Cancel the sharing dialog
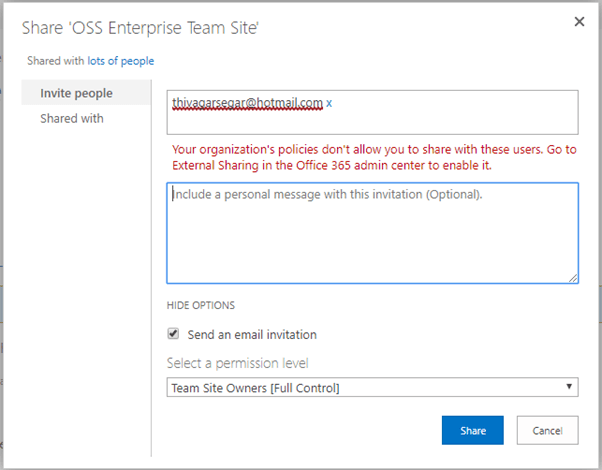This screenshot has width=602, height=470. point(547,430)
